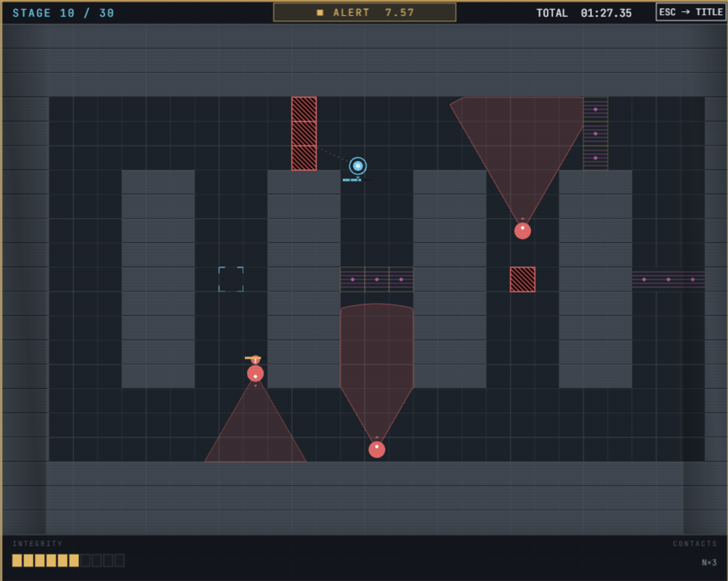Click the ALERT 7.57 status banner
The width and height of the screenshot is (728, 581).
coord(365,12)
